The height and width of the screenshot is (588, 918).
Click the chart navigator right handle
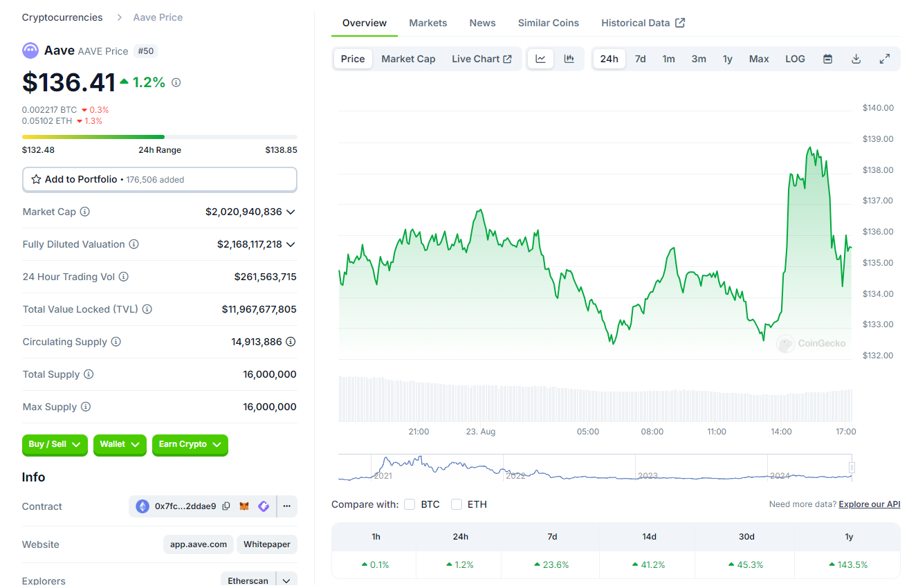[852, 468]
